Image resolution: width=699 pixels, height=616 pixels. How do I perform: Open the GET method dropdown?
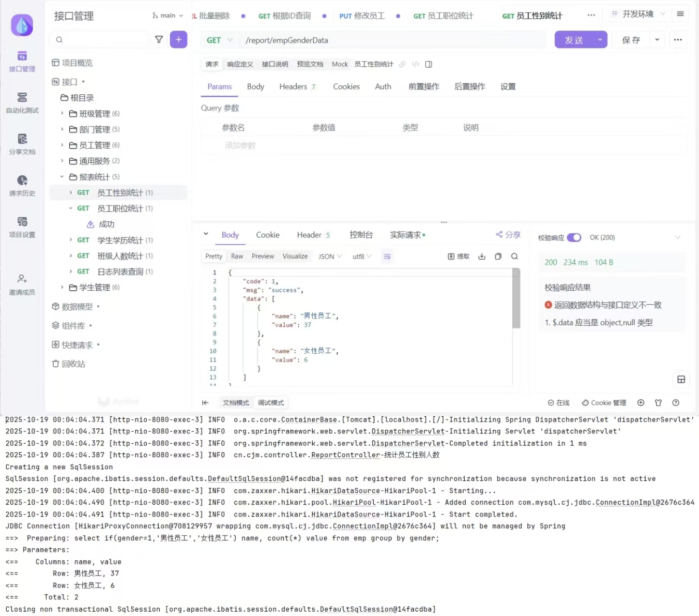(219, 40)
